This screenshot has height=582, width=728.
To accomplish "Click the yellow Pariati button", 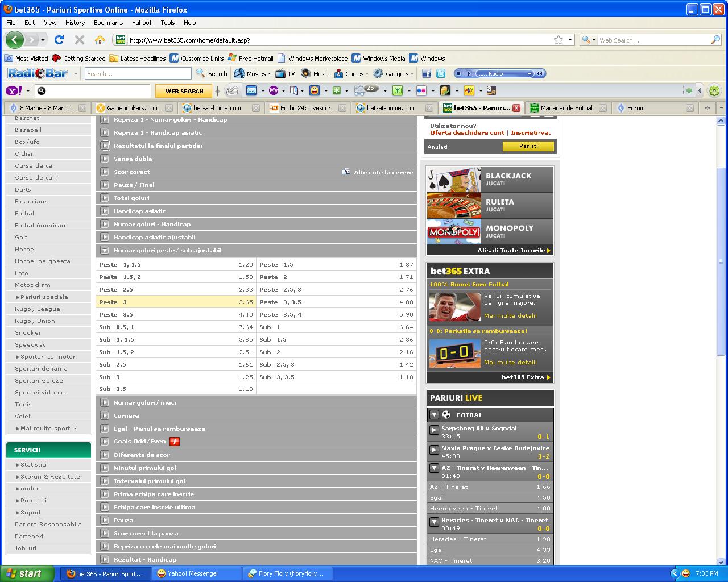I will (528, 146).
